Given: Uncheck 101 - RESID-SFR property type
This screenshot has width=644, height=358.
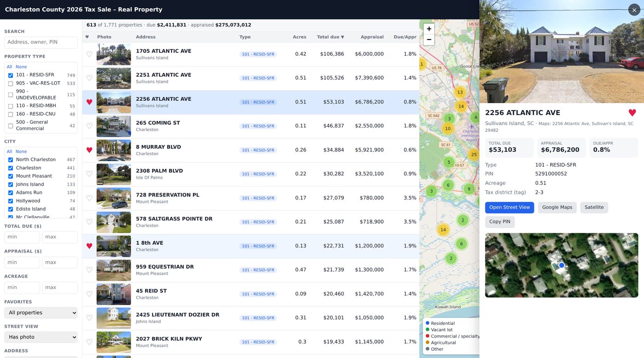Looking at the screenshot, I should pos(11,75).
